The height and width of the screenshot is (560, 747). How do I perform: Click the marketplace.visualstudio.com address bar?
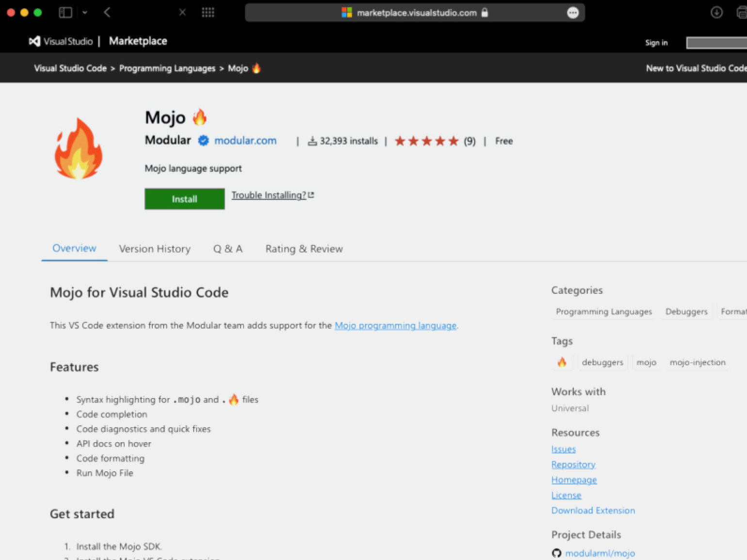415,13
